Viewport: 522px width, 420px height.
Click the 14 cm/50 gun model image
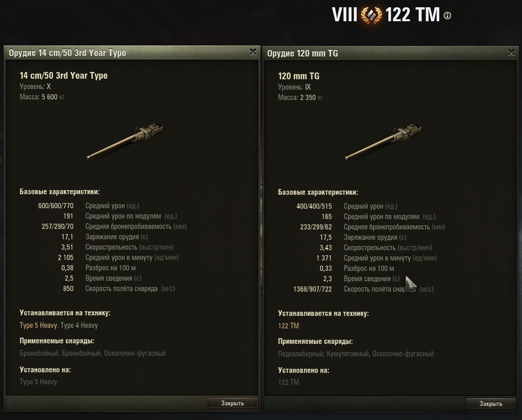tap(124, 141)
